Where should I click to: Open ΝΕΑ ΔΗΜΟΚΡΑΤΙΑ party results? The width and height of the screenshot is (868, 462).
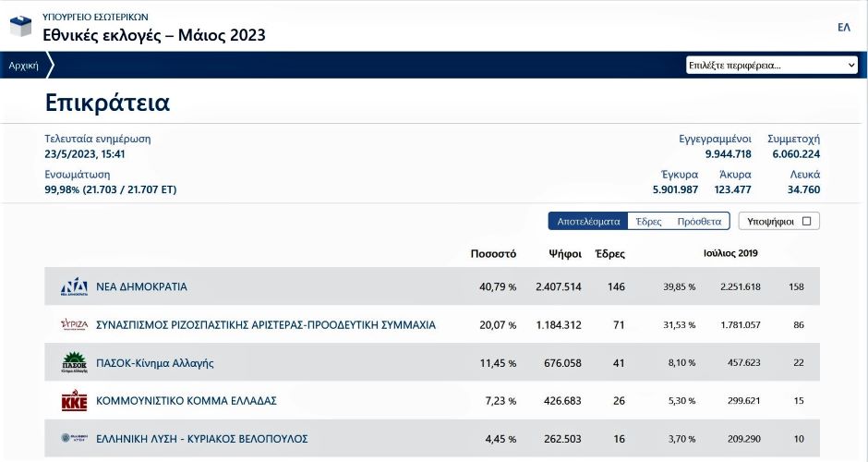click(x=141, y=287)
